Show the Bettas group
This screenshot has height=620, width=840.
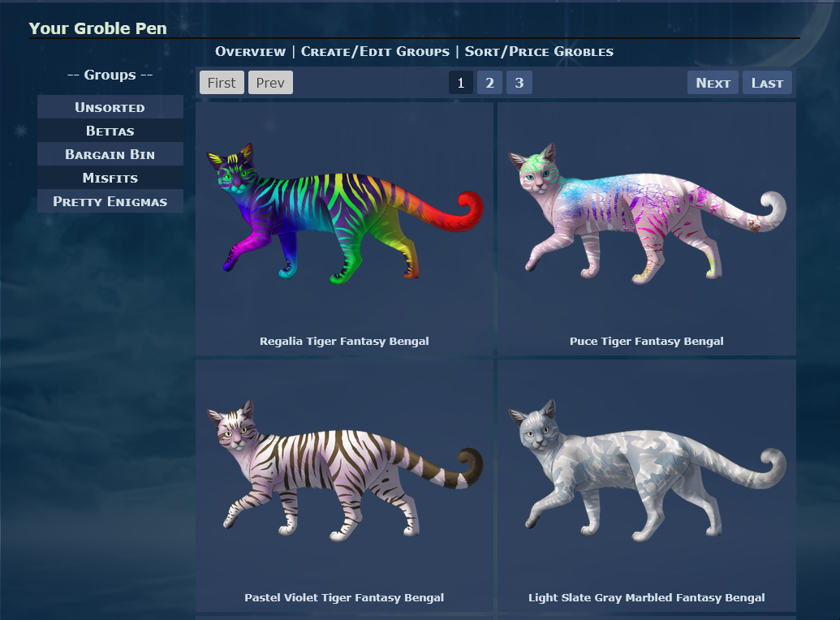[110, 131]
